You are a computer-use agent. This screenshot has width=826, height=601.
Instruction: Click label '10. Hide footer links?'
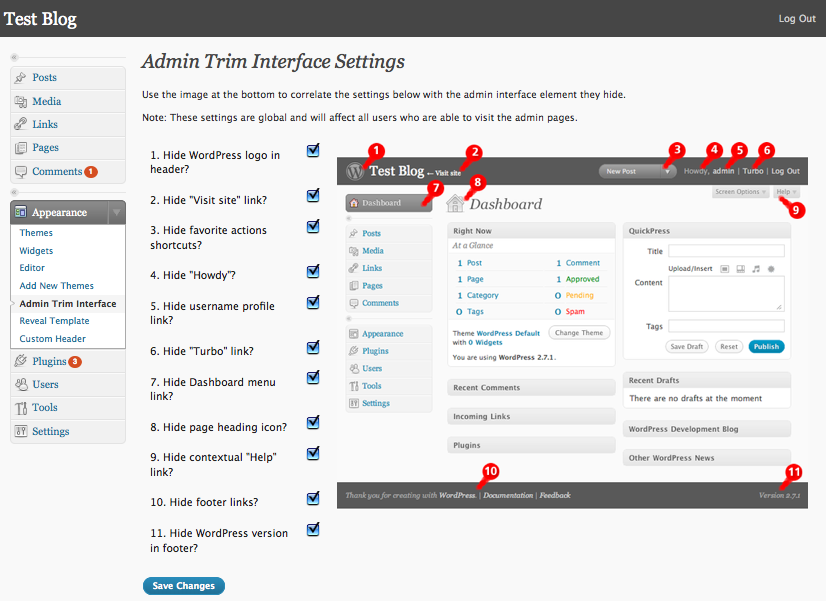coord(204,503)
